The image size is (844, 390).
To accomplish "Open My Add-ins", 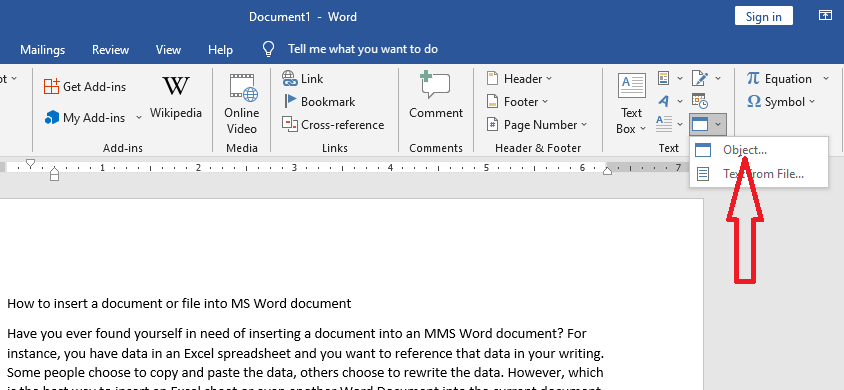I will click(x=85, y=118).
